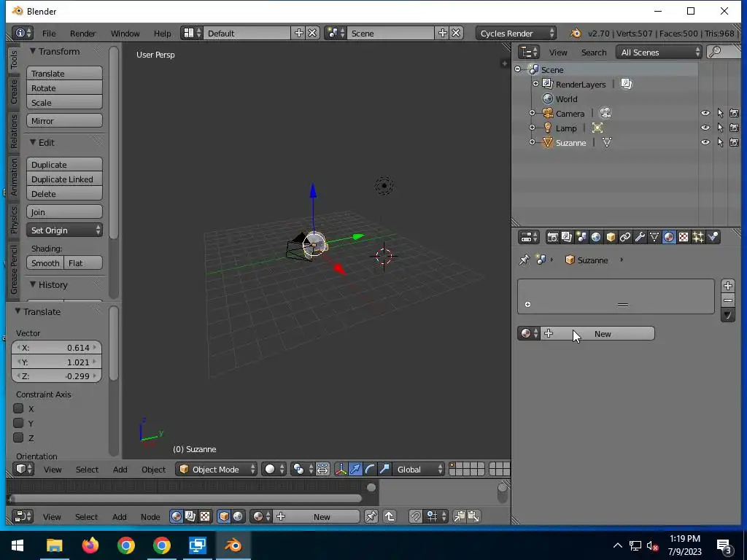Open the Scene properties tab icon
747x560 pixels.
point(581,237)
